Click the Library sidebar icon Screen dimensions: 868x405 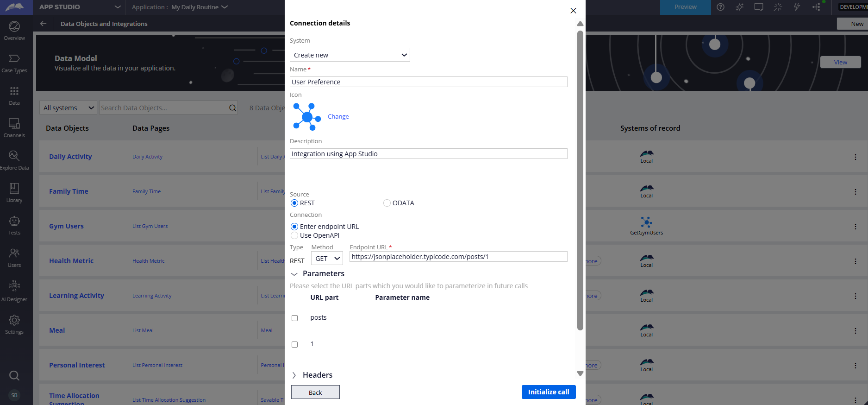click(14, 193)
